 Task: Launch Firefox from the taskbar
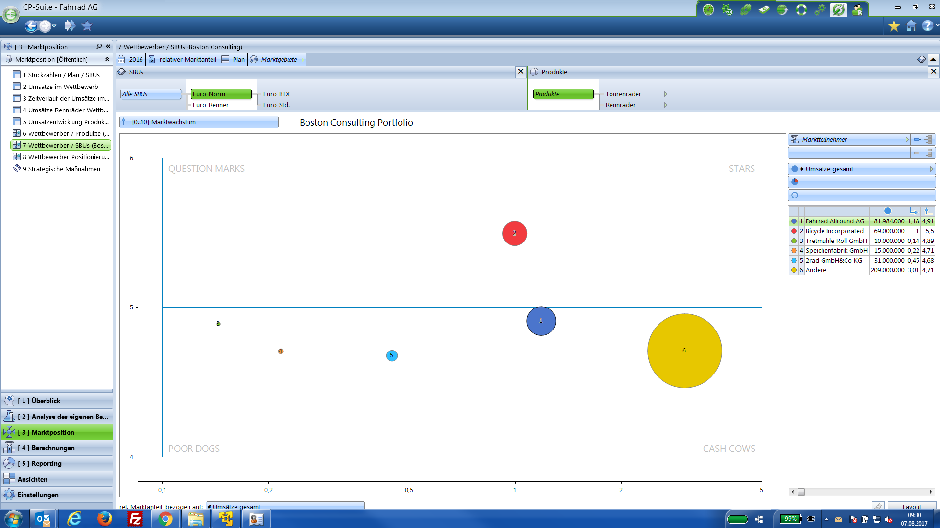pyautogui.click(x=104, y=519)
